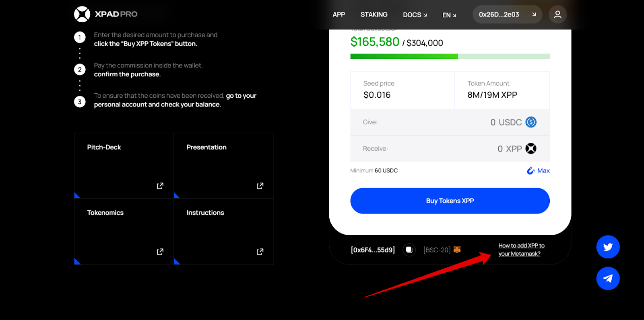This screenshot has width=644, height=320.
Task: Click the Max link
Action: tap(543, 171)
